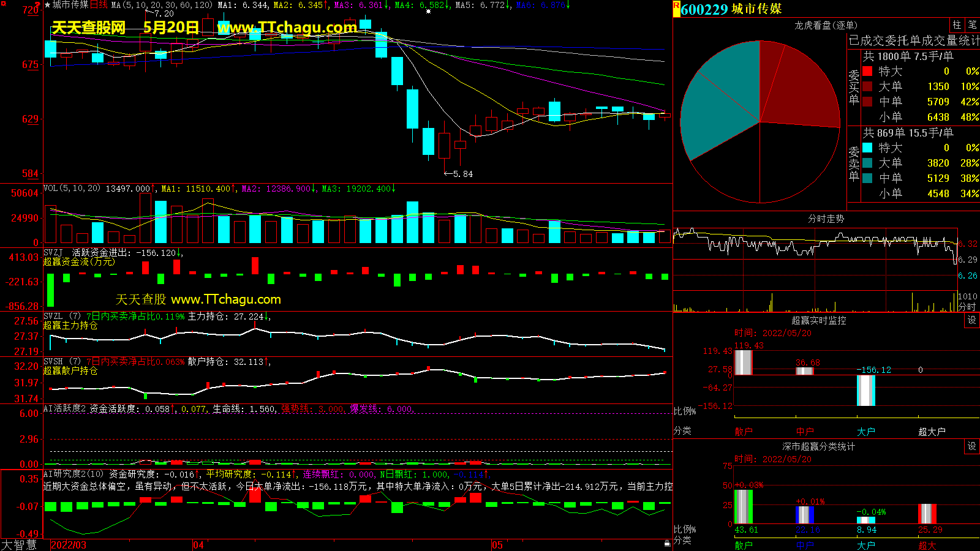Click the MA(5,10,20,30,60,120) indicator label

click(x=162, y=5)
